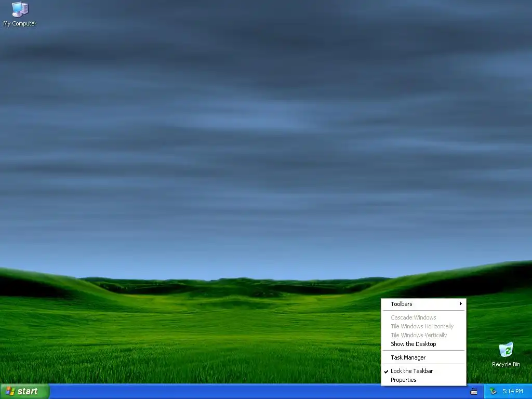Screen dimensions: 532x399
Task: Click the on-screen keyboard icon in taskbar
Action: click(474, 392)
